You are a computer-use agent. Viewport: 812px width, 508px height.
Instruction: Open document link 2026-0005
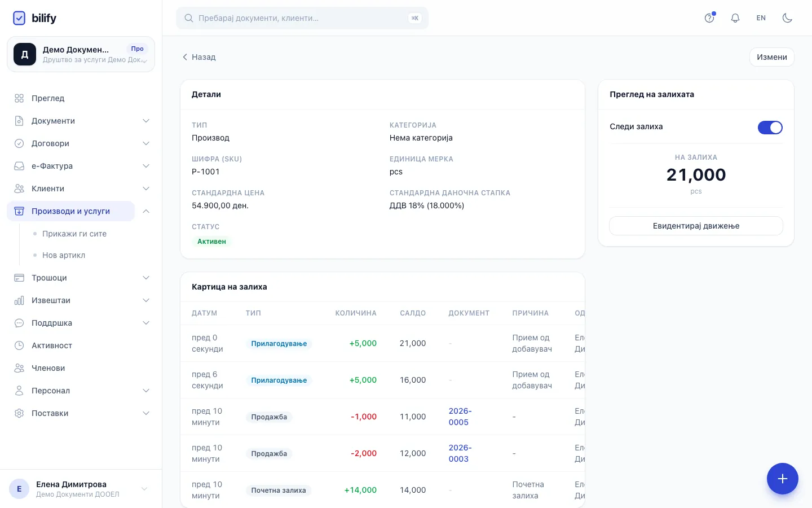tap(460, 417)
